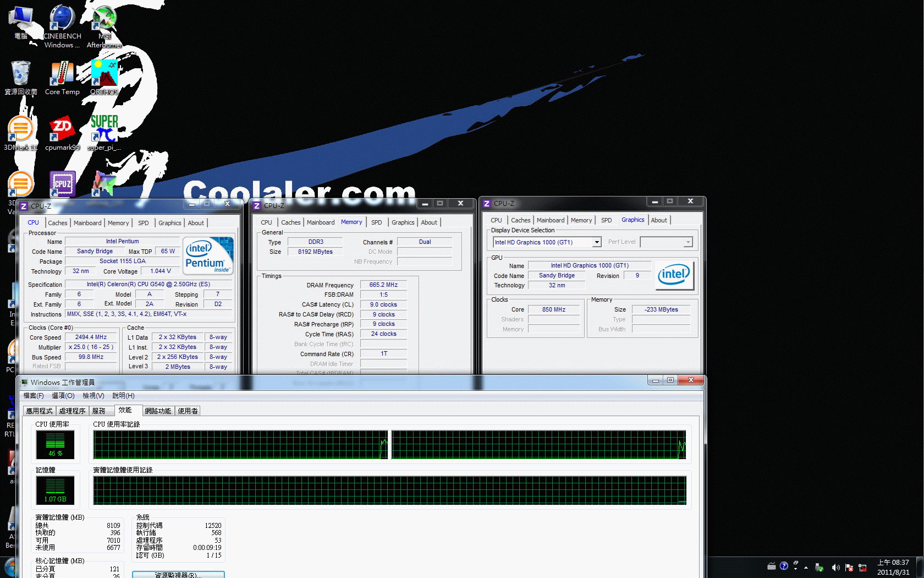Open the ORTHOS stress test shortcut

tap(105, 77)
